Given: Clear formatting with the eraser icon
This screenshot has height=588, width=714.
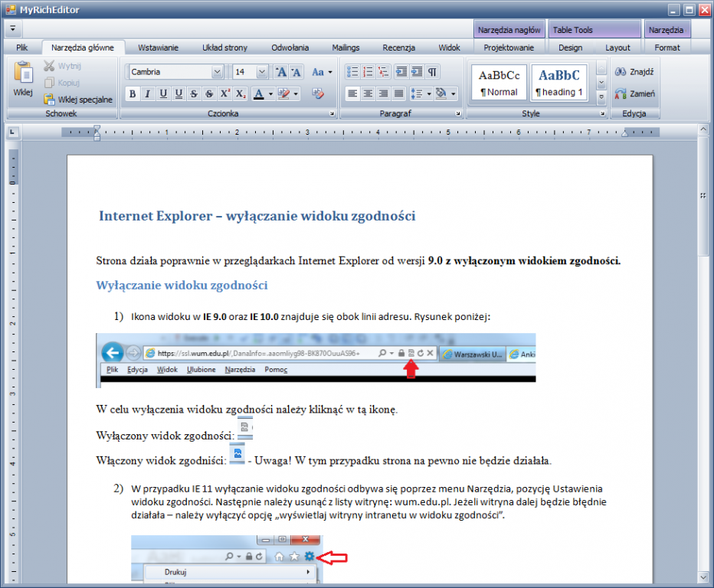Looking at the screenshot, I should (x=318, y=93).
